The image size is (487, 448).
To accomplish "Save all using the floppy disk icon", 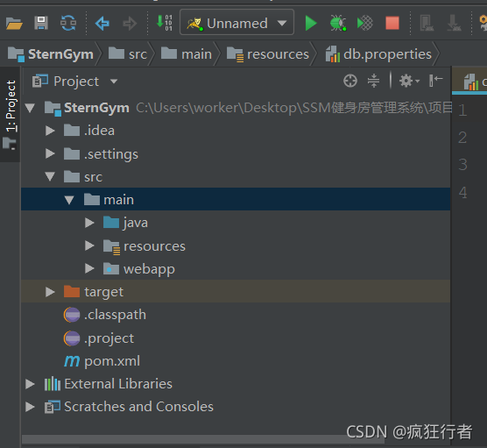I will (x=41, y=24).
